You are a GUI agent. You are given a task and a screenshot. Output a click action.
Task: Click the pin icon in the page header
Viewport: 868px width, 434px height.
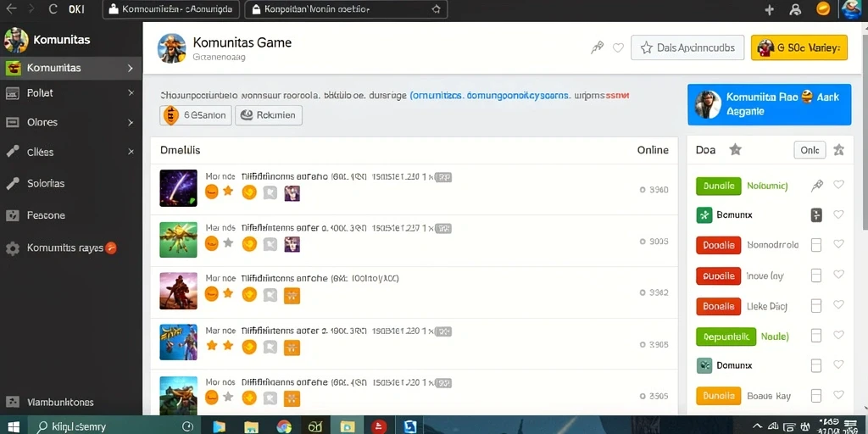pos(597,48)
